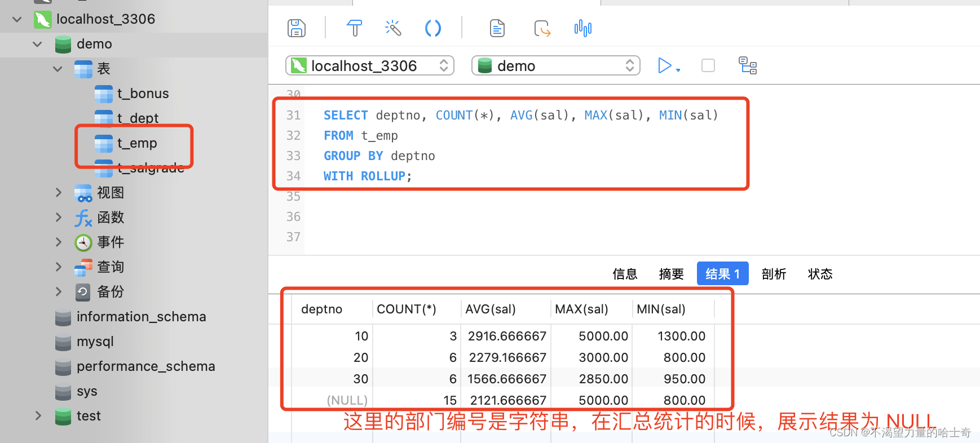The width and height of the screenshot is (980, 443).
Task: Click the export result icon
Action: click(542, 28)
